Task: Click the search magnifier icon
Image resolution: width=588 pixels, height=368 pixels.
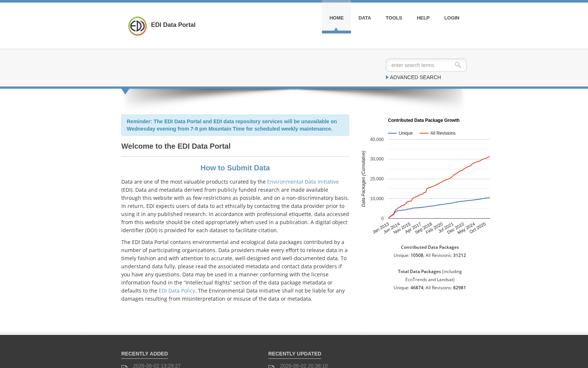Action: (x=458, y=65)
